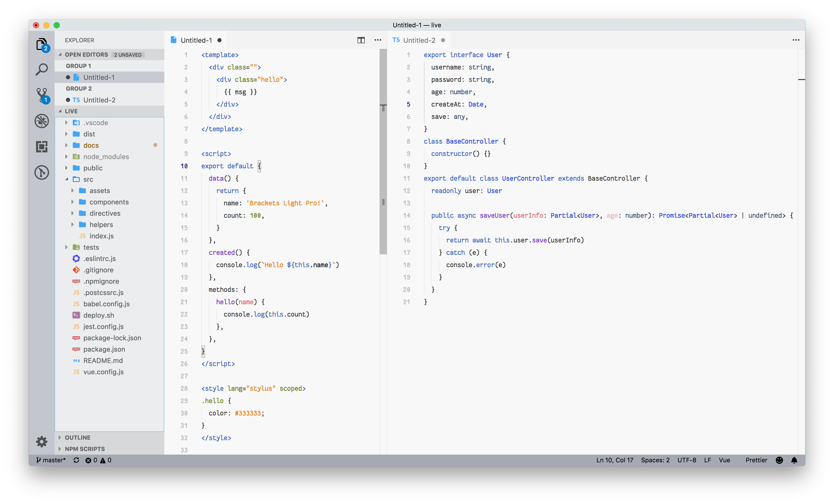Click the Split Editor icon on Untitled-1
The height and width of the screenshot is (504, 834).
coord(361,40)
